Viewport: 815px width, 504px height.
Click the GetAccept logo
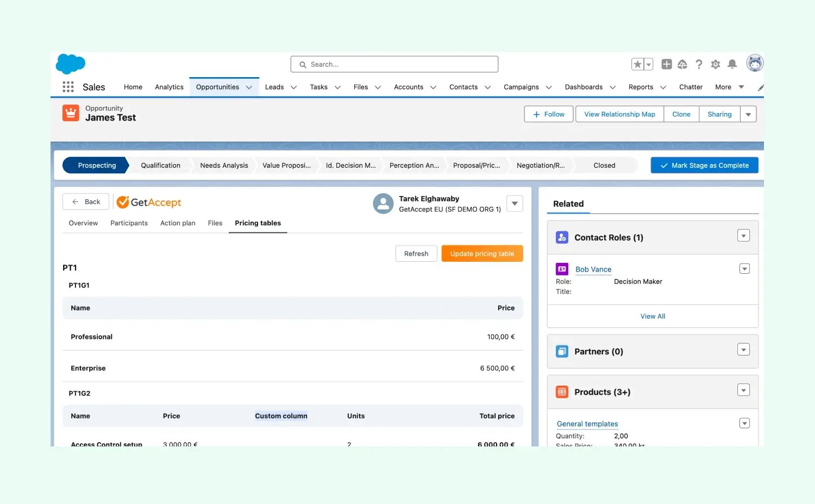point(149,202)
